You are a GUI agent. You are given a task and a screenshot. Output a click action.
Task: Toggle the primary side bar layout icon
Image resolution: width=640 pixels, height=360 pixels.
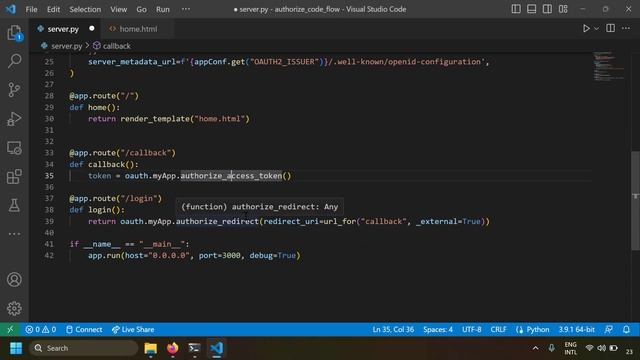pyautogui.click(x=516, y=9)
